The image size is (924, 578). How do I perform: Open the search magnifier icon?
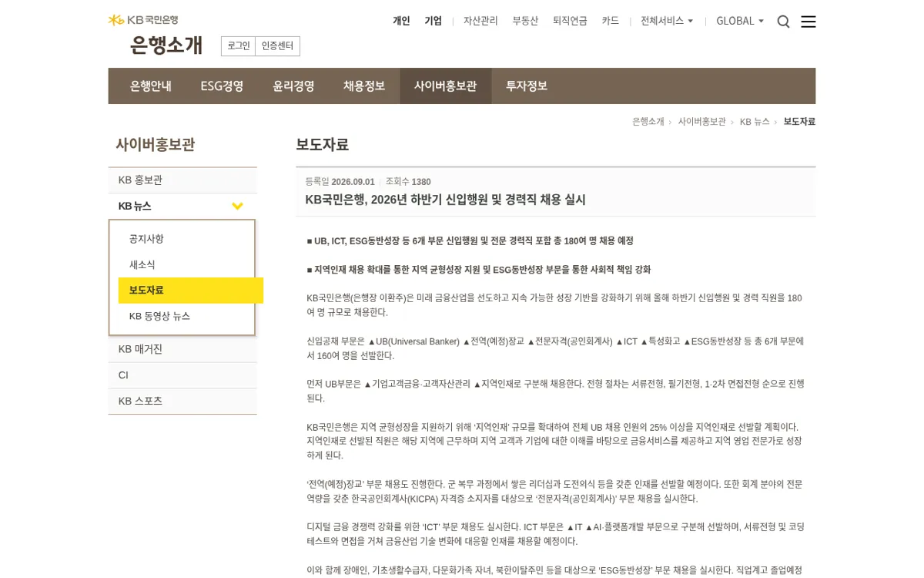point(783,22)
